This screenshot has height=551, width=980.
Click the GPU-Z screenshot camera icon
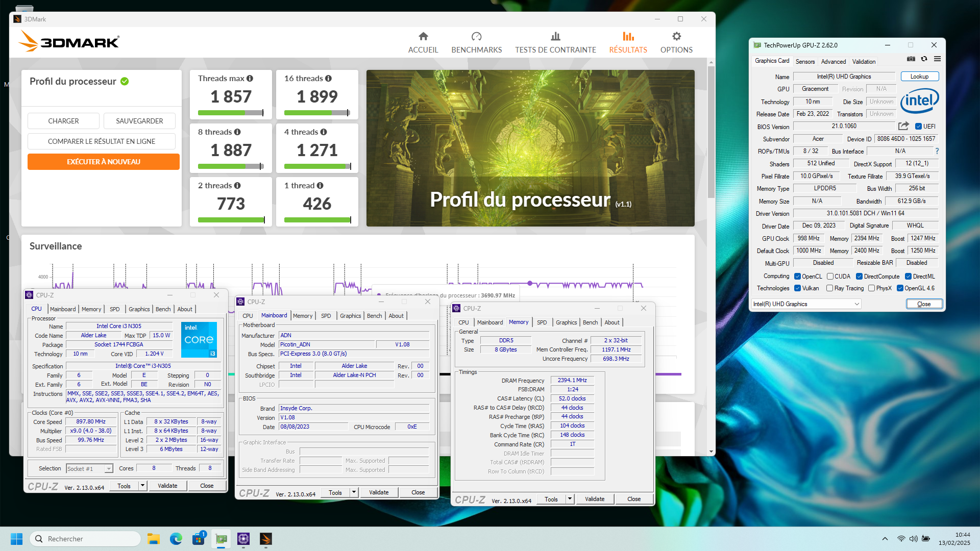911,59
